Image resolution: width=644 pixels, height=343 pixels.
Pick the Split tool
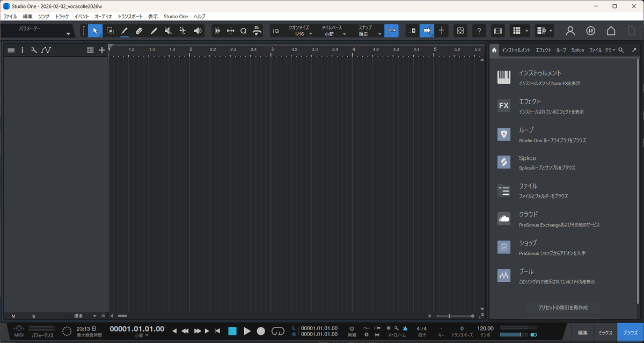coord(125,31)
